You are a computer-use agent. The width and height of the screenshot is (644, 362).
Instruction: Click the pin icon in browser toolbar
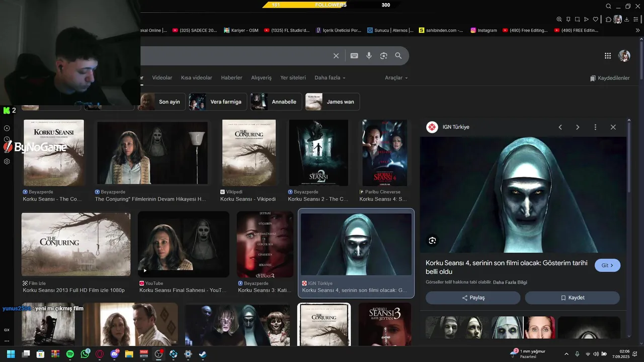[568, 19]
